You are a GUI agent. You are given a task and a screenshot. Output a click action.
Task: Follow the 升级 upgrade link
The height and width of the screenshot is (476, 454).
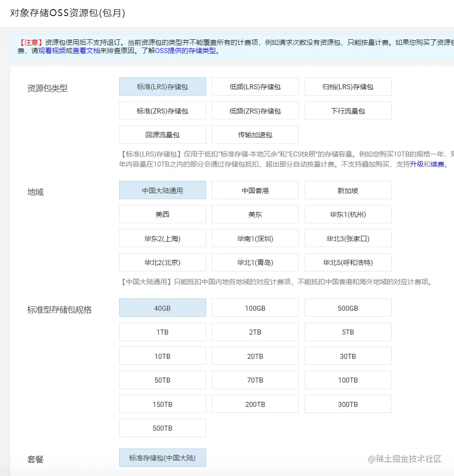416,164
